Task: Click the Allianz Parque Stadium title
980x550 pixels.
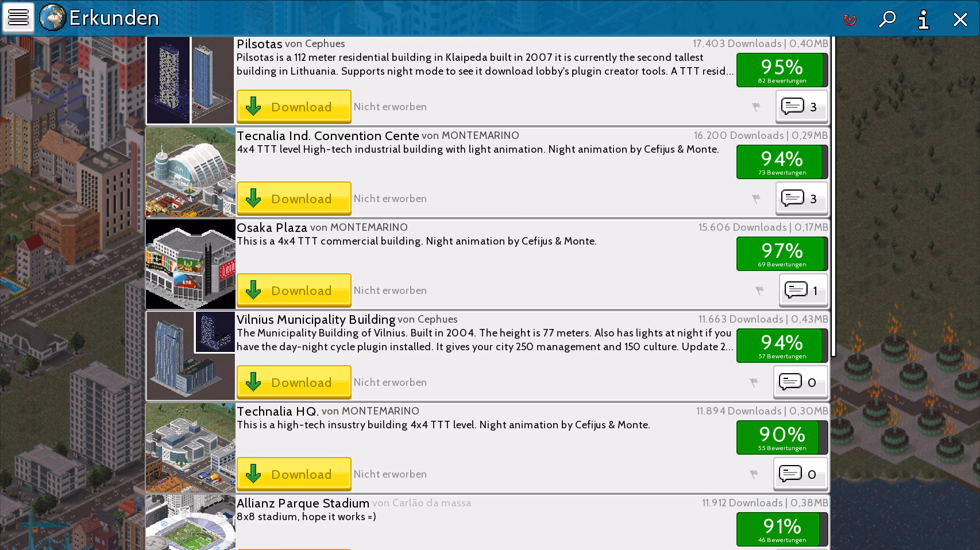Action: pos(303,503)
